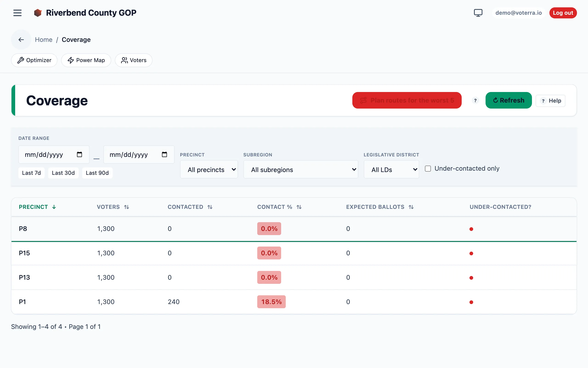This screenshot has height=368, width=588.
Task: Click the demo@voterra.io account label
Action: coord(518,13)
